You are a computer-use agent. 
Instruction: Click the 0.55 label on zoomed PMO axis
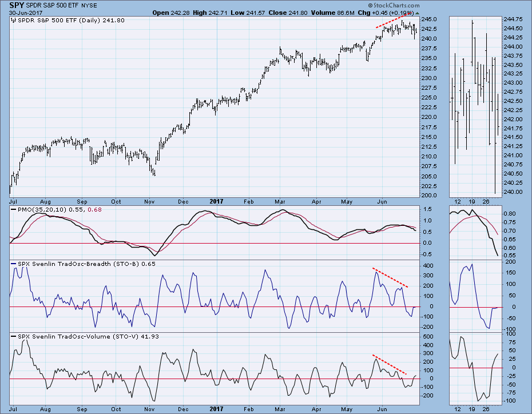click(x=510, y=256)
